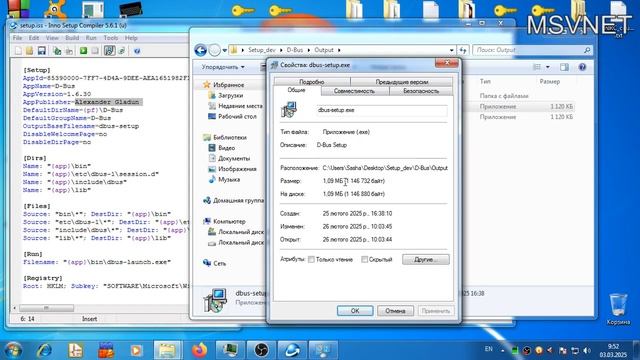
Task: Click Другие... attributes button
Action: click(426, 260)
